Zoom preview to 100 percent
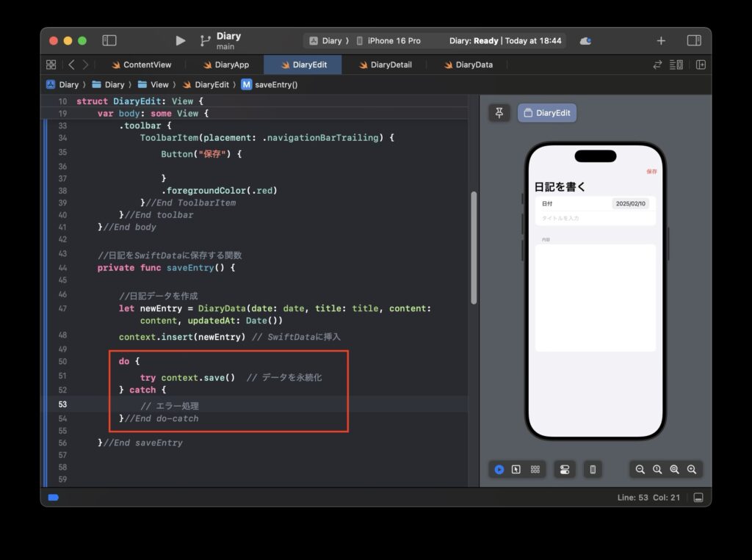Screen dimensions: 752x560 (x=657, y=470)
